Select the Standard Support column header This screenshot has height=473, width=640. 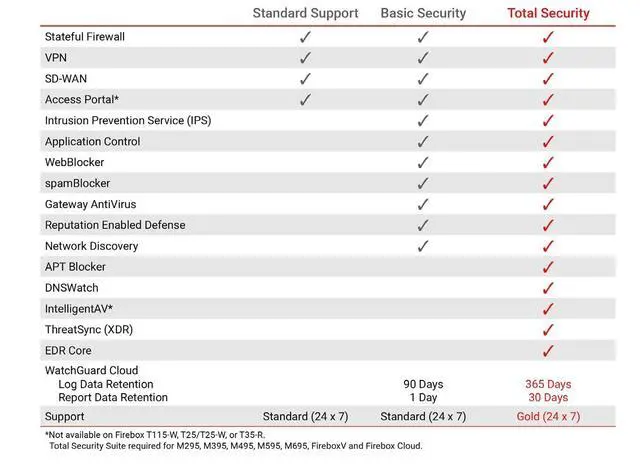click(305, 13)
